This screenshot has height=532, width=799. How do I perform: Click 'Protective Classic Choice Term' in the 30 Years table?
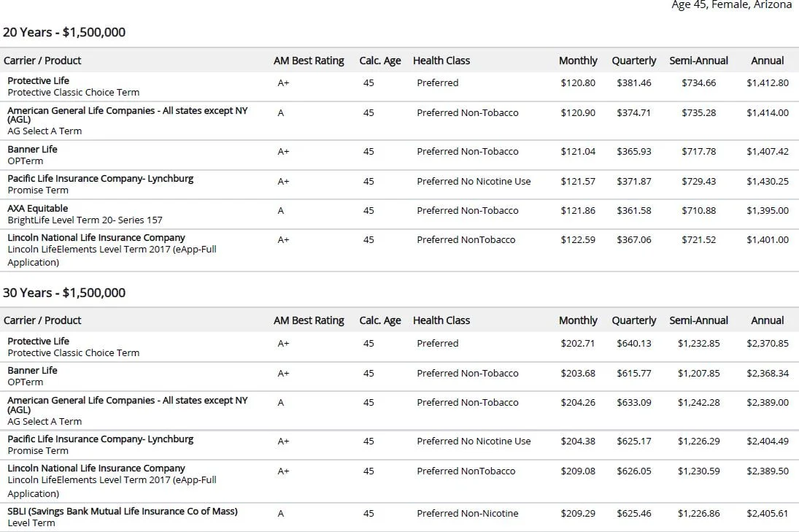(x=74, y=352)
